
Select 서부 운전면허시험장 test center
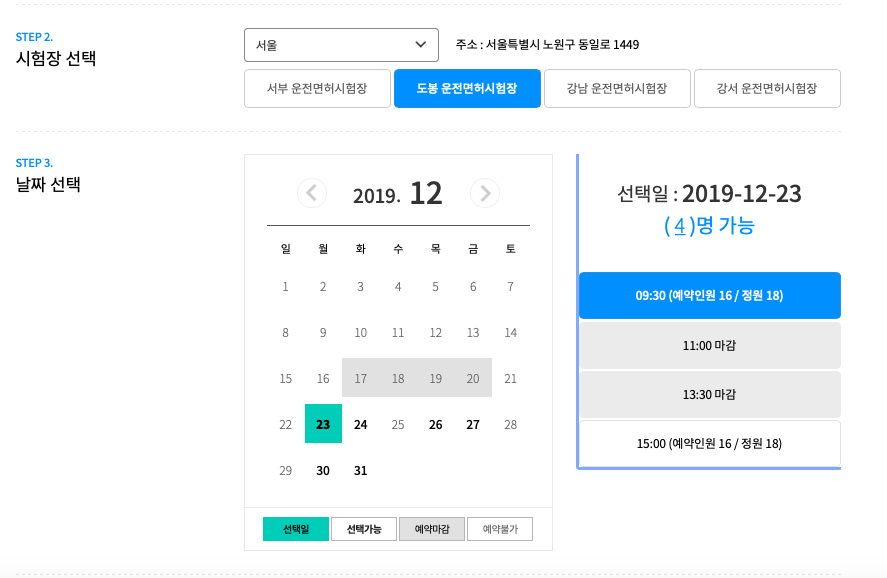(317, 88)
